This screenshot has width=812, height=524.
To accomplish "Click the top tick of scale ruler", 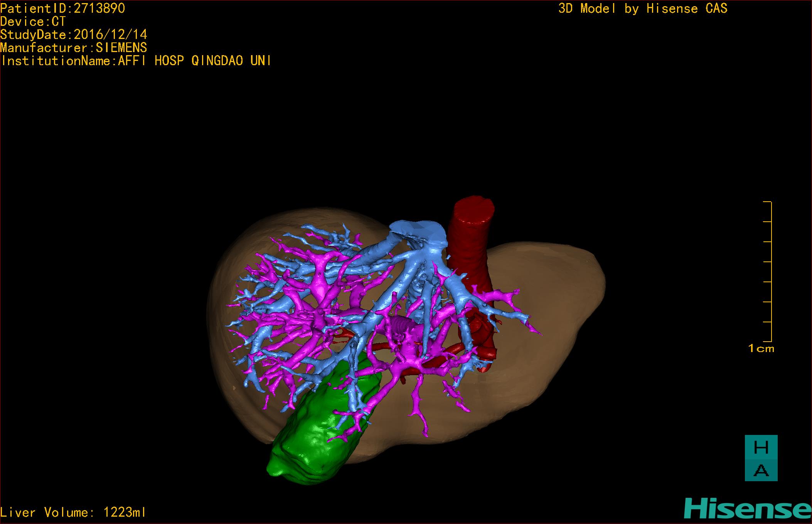I will (x=767, y=202).
